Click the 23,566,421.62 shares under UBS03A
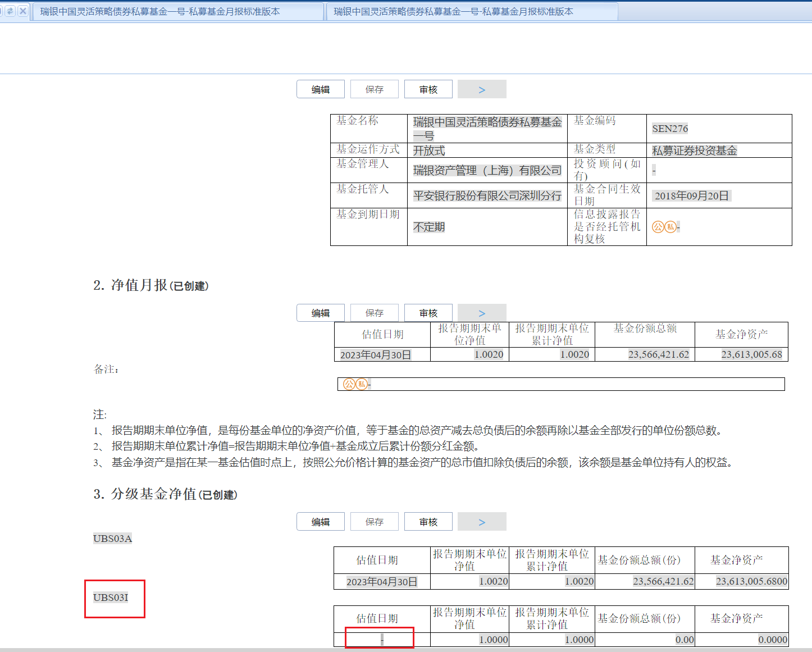 click(x=663, y=581)
